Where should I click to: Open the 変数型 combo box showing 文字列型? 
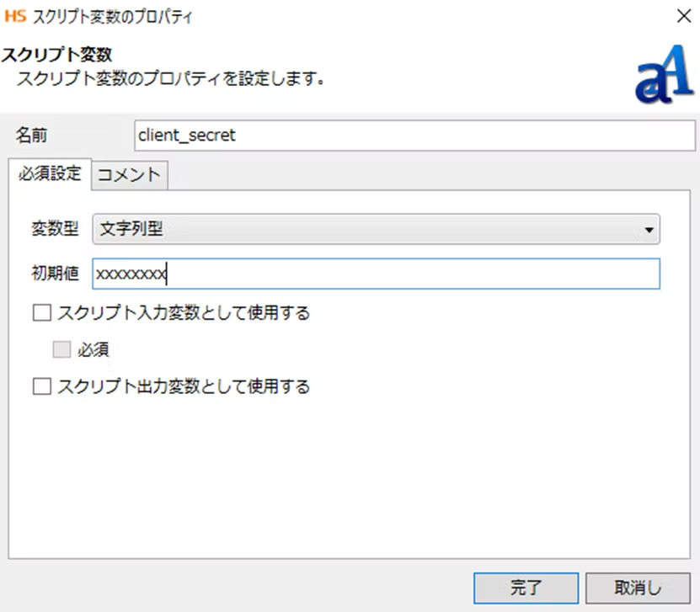[x=375, y=229]
